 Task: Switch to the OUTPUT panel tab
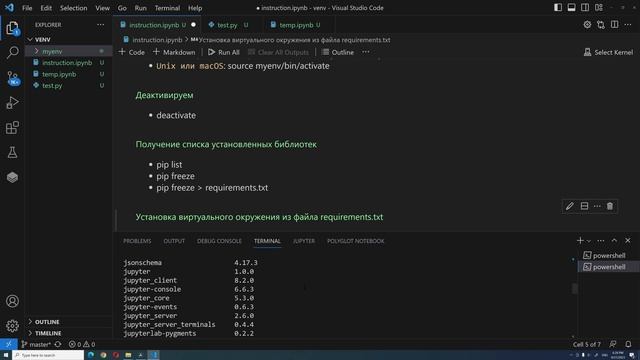[x=174, y=241]
